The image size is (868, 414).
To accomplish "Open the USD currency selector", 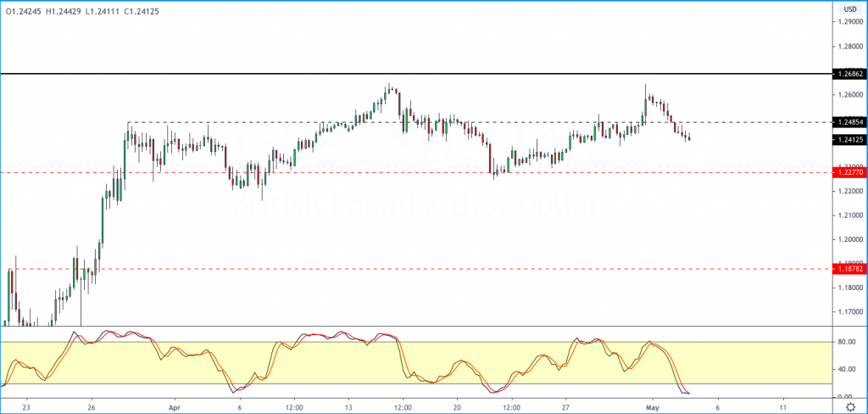I will (x=849, y=8).
